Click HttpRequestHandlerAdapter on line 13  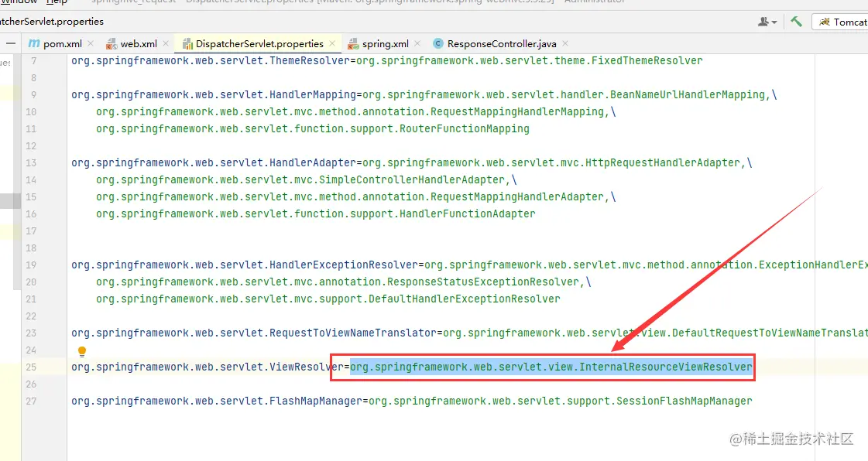[663, 163]
